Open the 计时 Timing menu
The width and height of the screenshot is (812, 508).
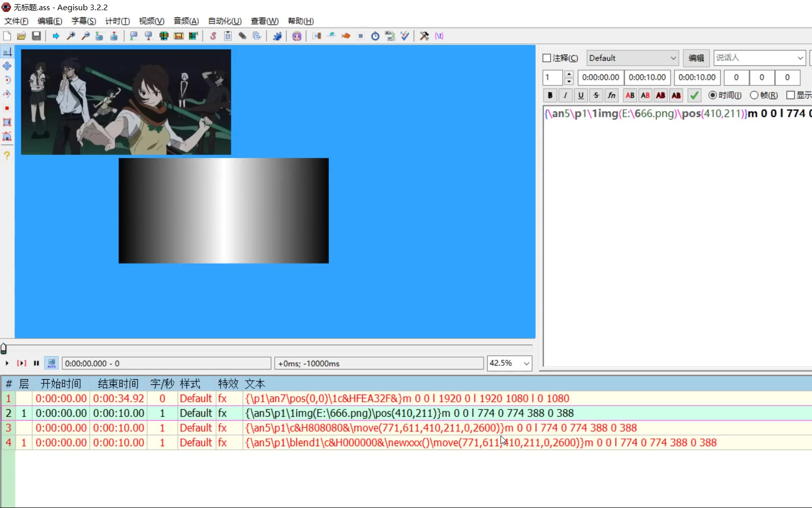[x=117, y=21]
